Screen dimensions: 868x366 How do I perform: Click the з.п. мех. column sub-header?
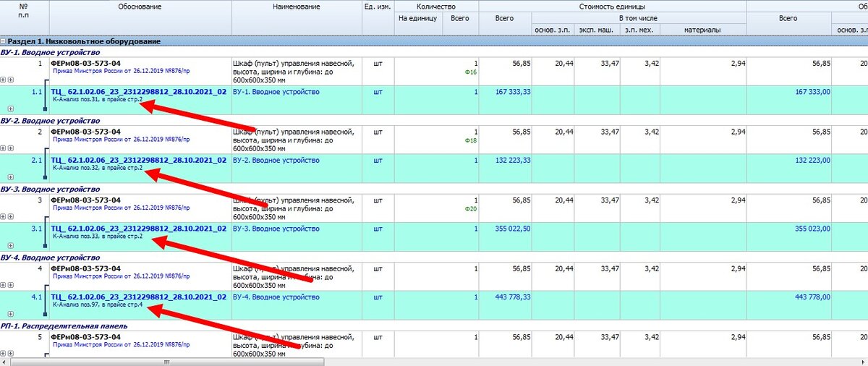tap(638, 30)
